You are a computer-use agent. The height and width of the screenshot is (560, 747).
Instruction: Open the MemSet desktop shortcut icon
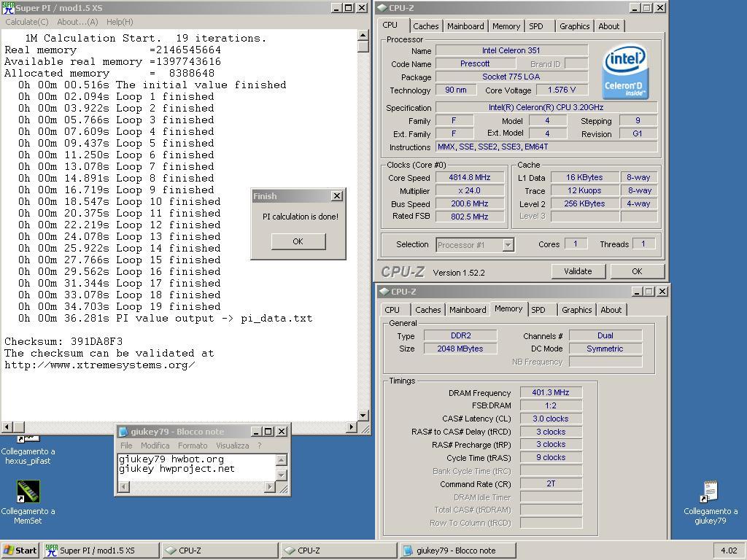[28, 491]
